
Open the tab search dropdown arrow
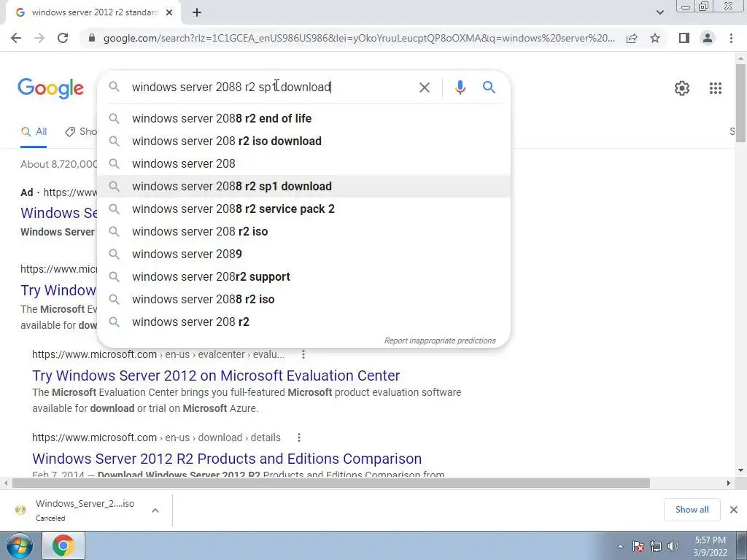tap(659, 12)
